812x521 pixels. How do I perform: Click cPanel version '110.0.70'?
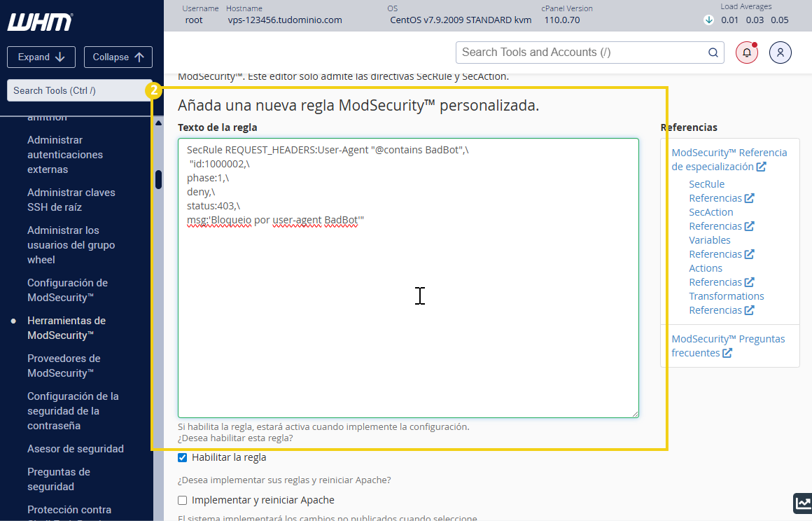click(562, 20)
